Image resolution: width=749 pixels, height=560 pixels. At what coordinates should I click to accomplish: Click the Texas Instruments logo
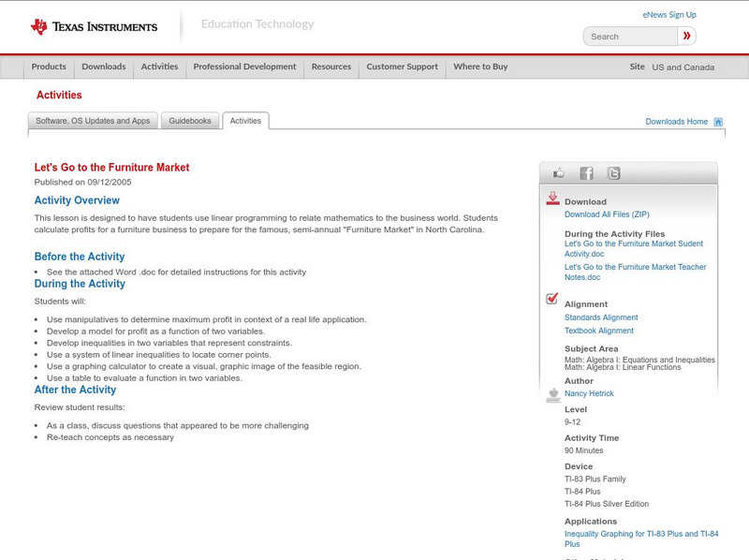tap(94, 27)
